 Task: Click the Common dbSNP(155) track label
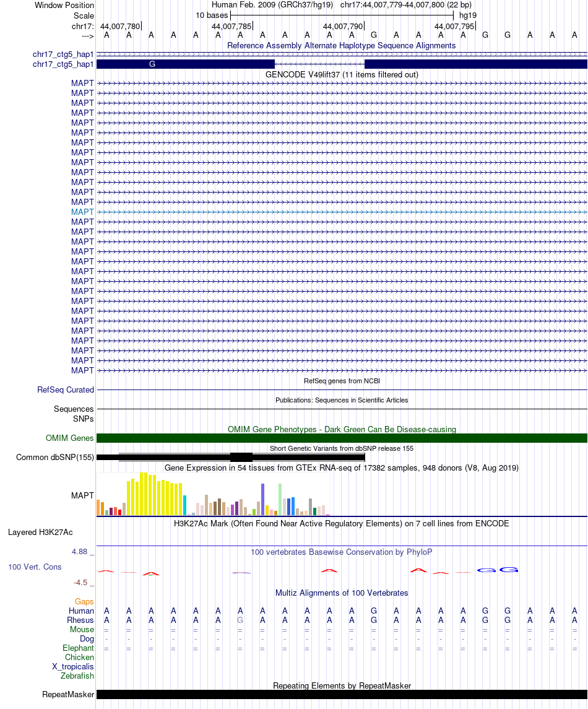(55, 457)
